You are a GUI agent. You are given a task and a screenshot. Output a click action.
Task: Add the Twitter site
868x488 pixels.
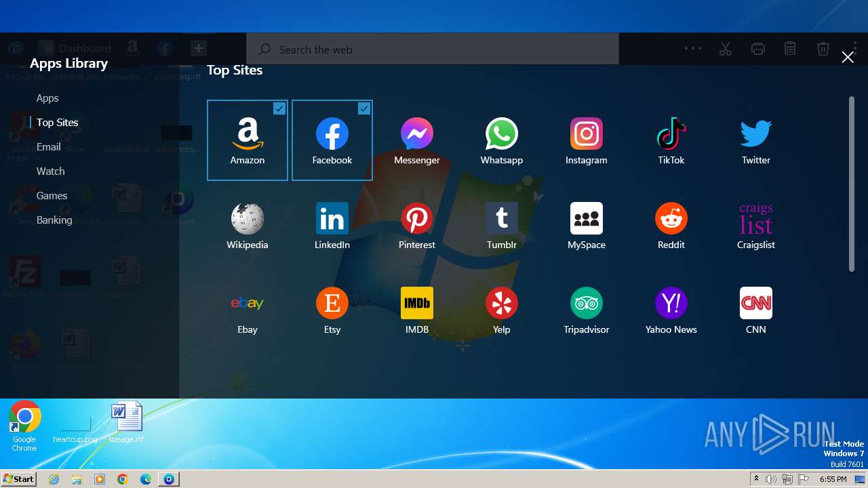(756, 140)
